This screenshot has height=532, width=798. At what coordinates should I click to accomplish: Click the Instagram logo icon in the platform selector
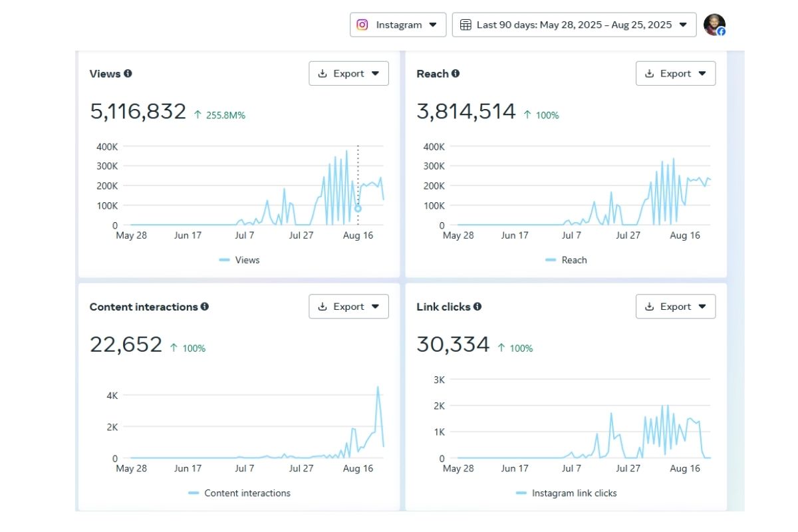[362, 25]
